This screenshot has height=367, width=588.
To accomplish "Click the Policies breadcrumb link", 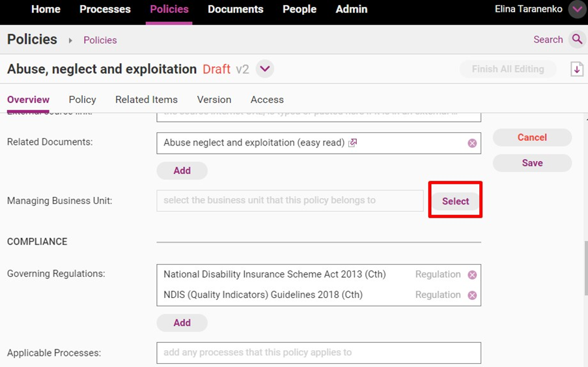I will pyautogui.click(x=100, y=40).
